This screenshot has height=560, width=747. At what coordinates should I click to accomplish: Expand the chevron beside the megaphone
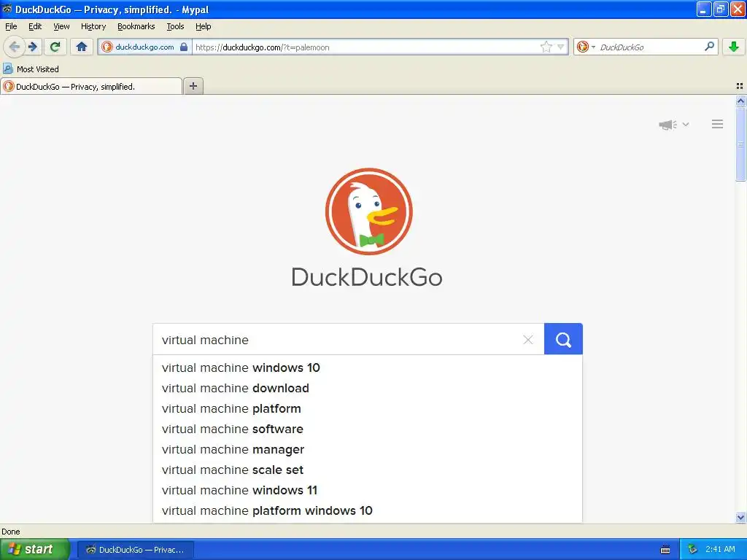pyautogui.click(x=686, y=124)
